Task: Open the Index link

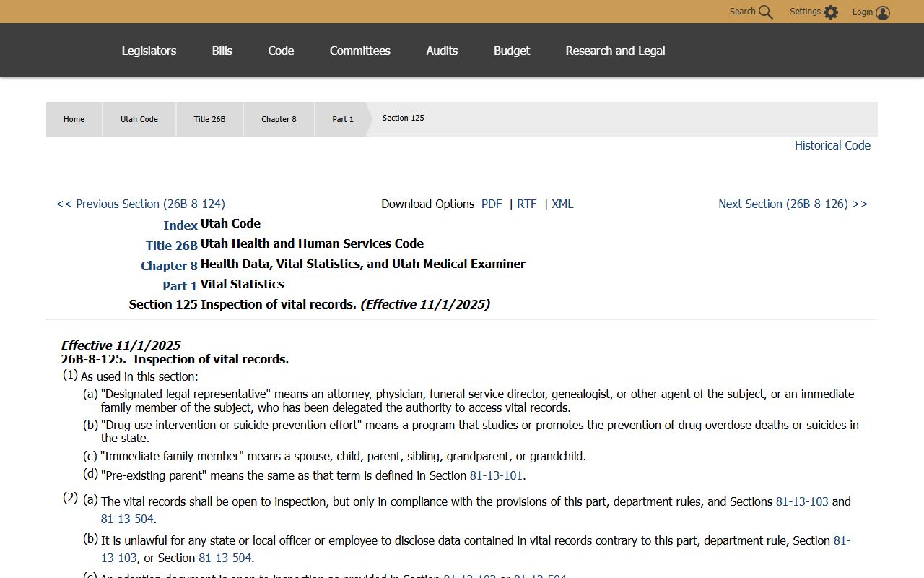Action: (180, 225)
